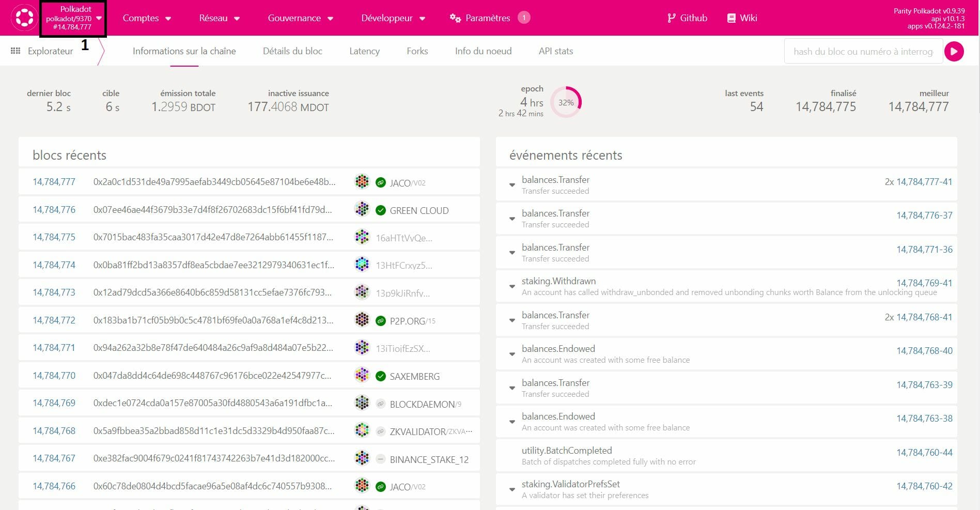Screen dimensions: 980x510
Task: Click the Paramètres notification badge 1
Action: click(x=524, y=18)
